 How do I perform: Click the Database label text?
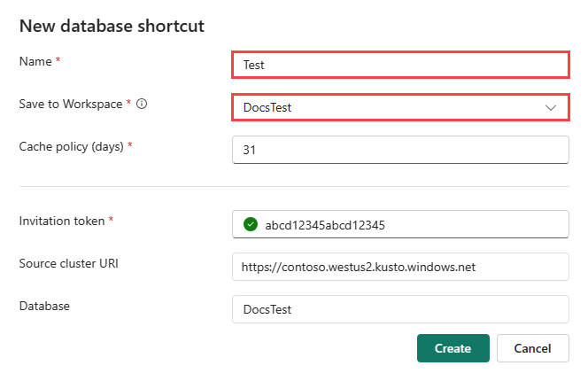tap(44, 306)
